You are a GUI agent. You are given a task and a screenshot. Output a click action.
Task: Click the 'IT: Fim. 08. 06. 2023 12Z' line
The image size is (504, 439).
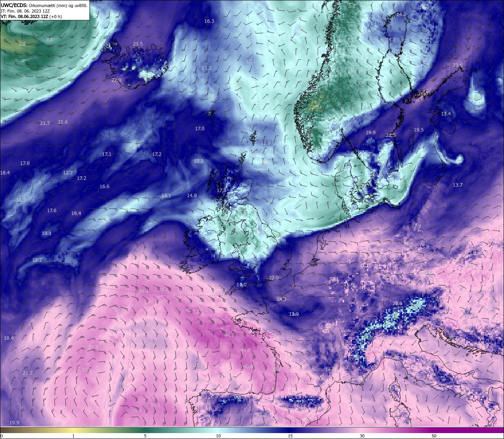[25, 11]
